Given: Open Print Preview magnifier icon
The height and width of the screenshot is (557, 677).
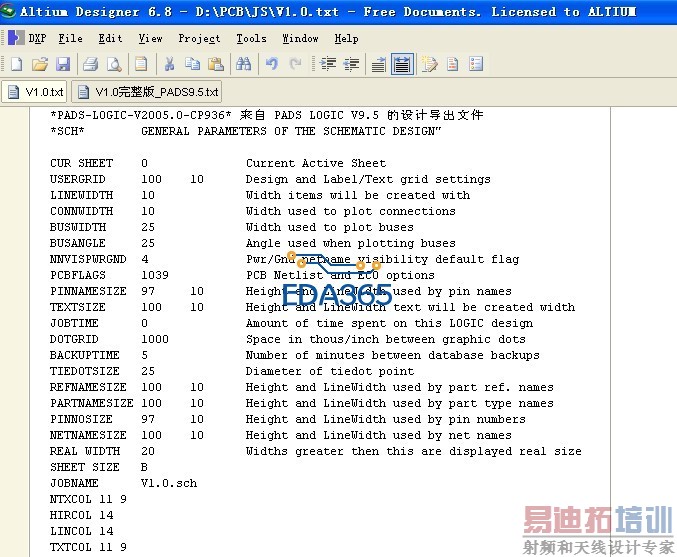Looking at the screenshot, I should [x=114, y=64].
